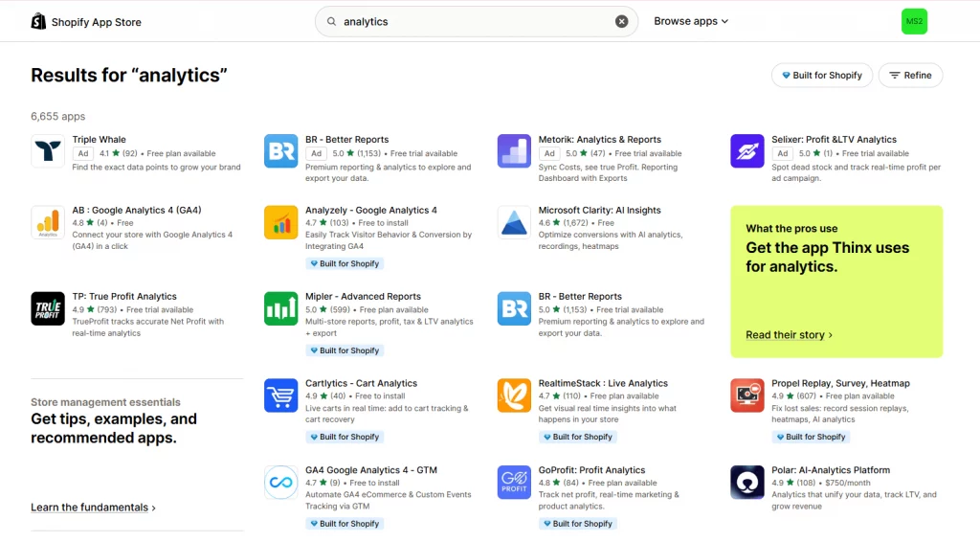Open Propel Replay, Survey, Heatmap title
The image size is (980, 542).
tap(840, 383)
